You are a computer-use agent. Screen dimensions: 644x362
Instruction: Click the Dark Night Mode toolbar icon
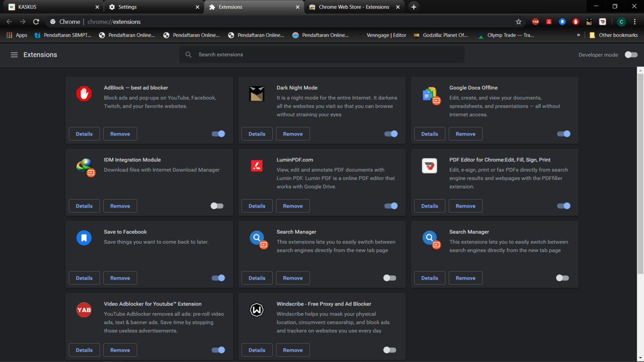589,22
